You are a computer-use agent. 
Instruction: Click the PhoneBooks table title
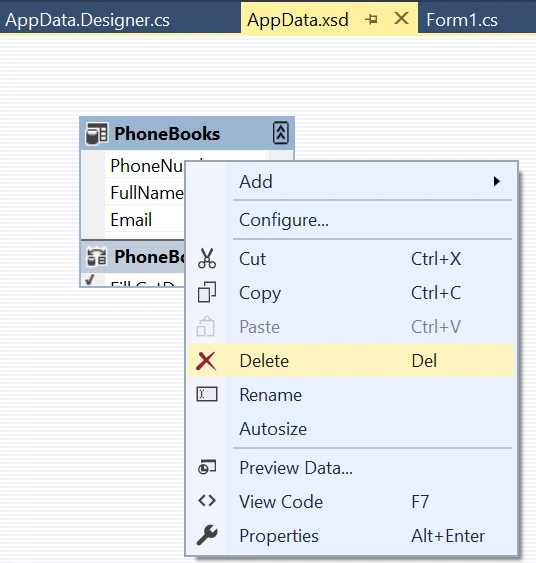[167, 134]
